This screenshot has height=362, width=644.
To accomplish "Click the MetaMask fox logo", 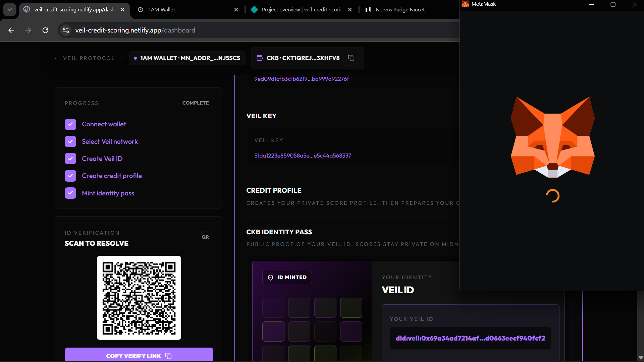I will pyautogui.click(x=552, y=137).
